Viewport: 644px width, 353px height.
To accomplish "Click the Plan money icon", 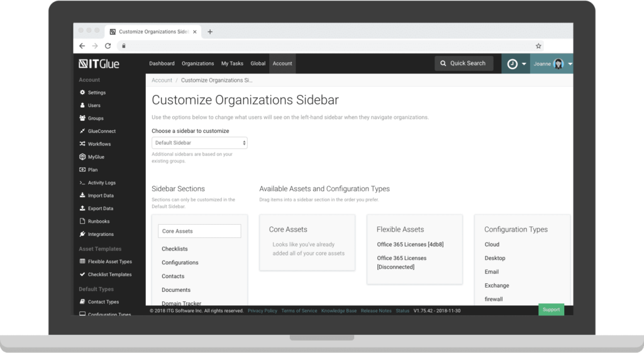I will click(x=82, y=170).
